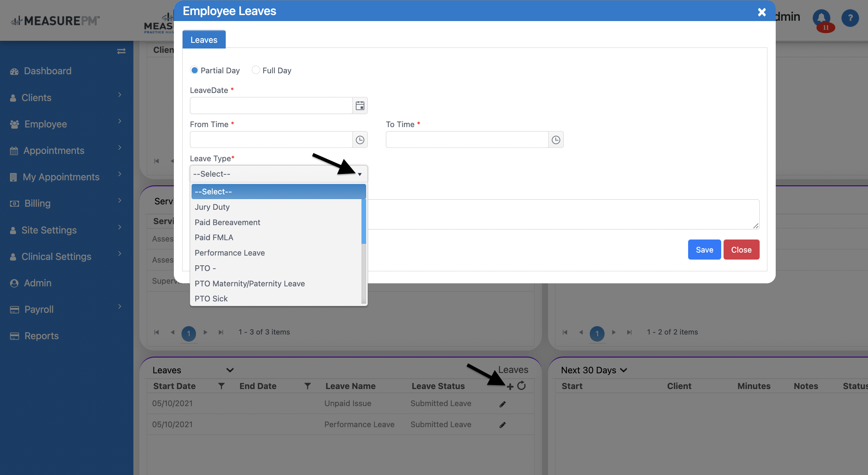This screenshot has width=868, height=475.
Task: Open the Next 30 Days dropdown
Action: [594, 370]
